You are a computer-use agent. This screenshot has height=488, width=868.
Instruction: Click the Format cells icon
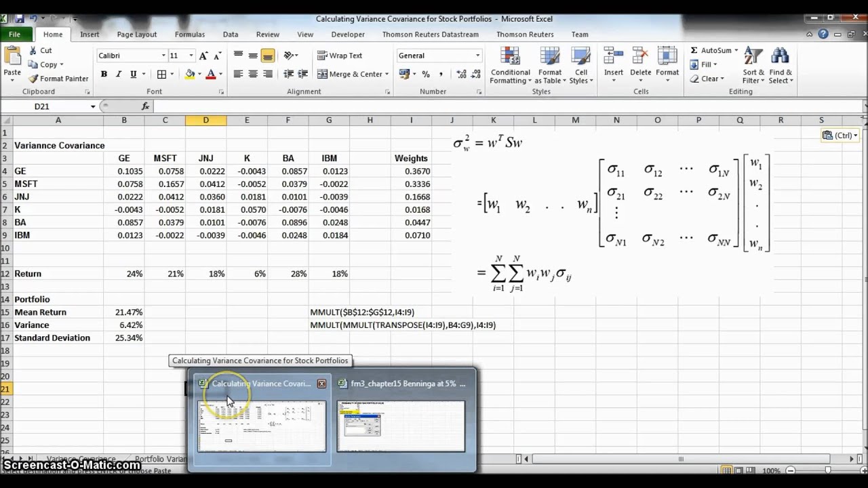667,57
